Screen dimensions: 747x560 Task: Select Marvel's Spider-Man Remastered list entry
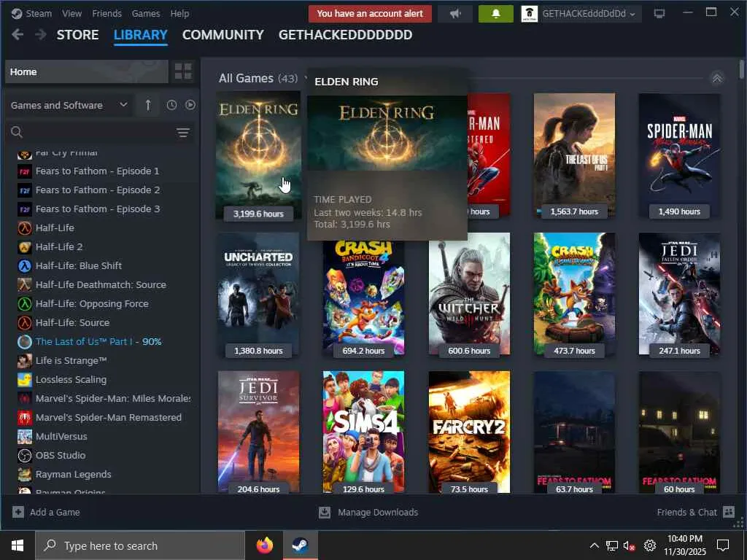109,418
